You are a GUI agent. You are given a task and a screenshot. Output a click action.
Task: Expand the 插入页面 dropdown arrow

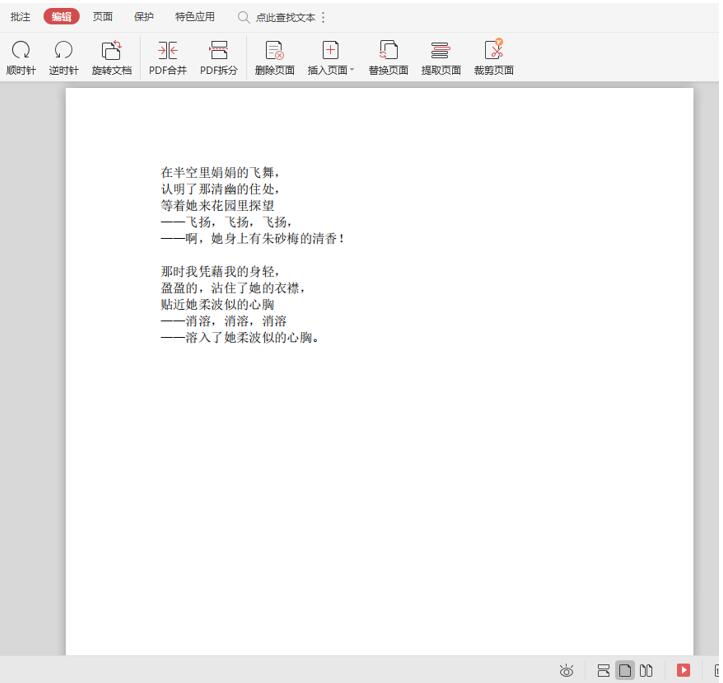click(352, 70)
